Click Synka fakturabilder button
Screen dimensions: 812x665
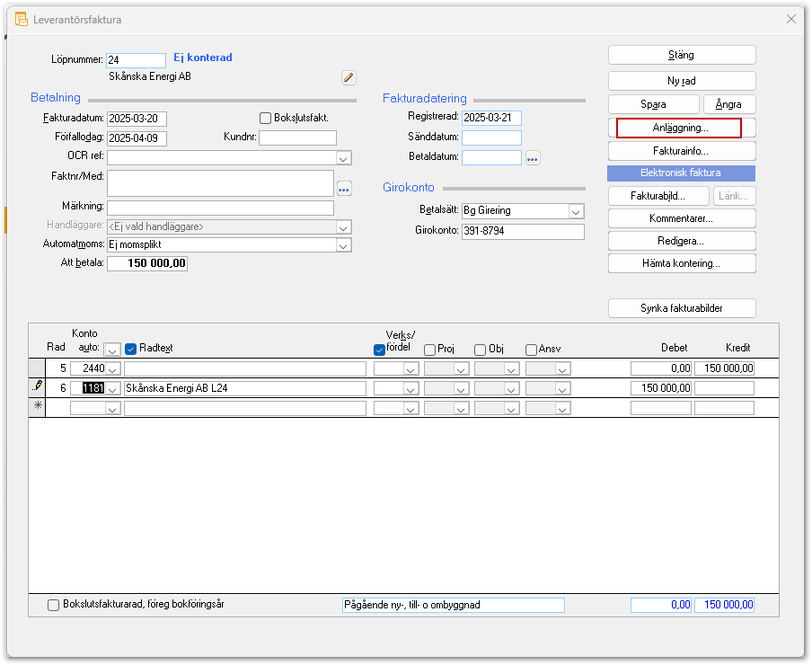[682, 308]
